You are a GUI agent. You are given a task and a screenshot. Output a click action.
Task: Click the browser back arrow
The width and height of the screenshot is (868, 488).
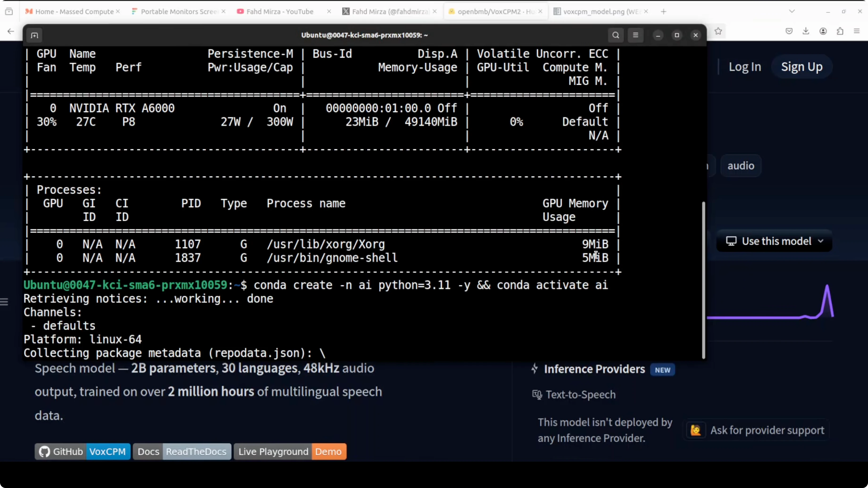(11, 31)
